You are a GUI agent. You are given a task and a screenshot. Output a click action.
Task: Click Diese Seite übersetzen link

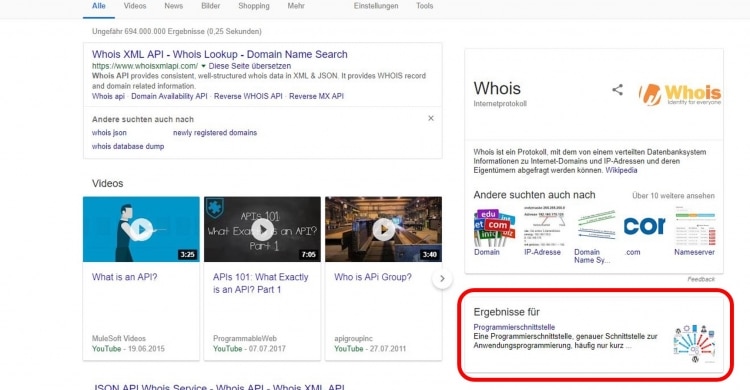[250, 66]
